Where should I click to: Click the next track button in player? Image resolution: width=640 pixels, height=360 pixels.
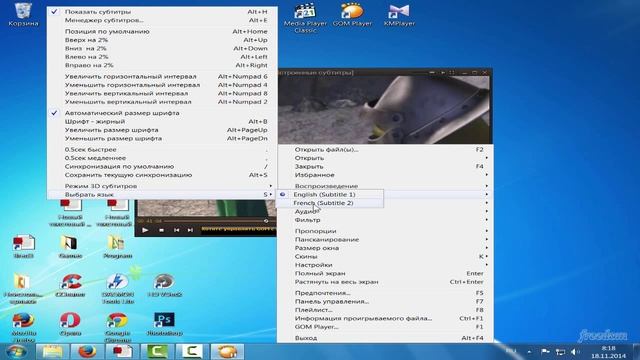coord(190,230)
